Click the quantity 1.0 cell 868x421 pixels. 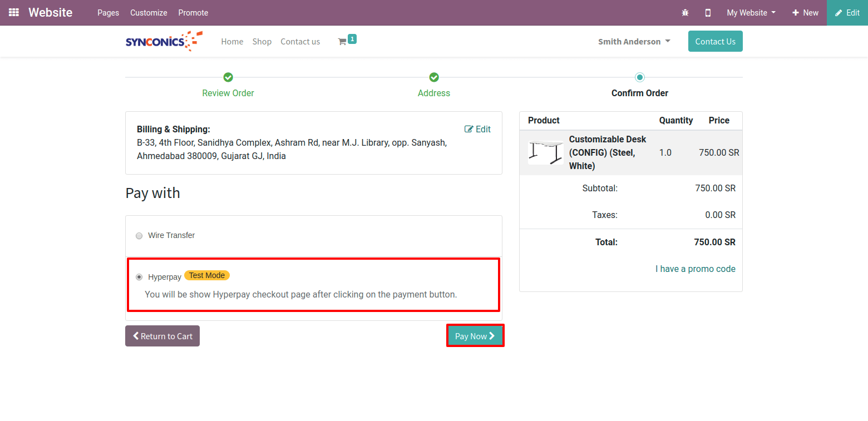coord(665,152)
